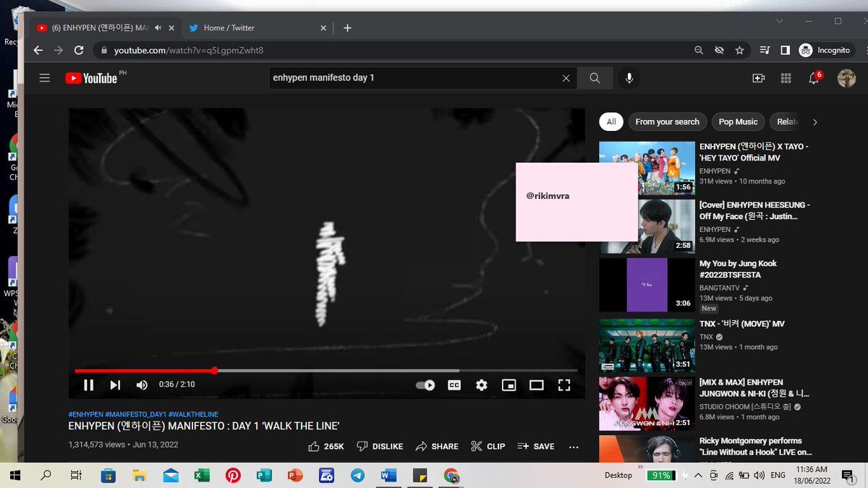Image resolution: width=868 pixels, height=488 pixels.
Task: Enter full screen mode
Action: point(564,385)
